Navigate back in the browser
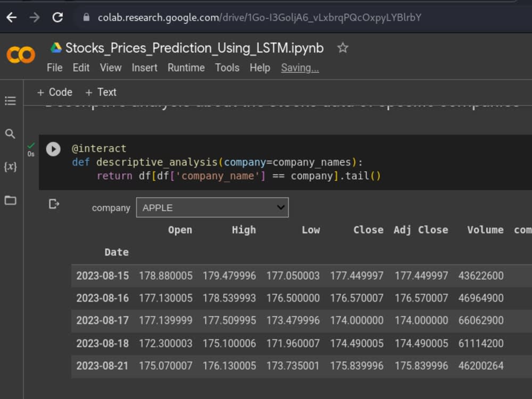The width and height of the screenshot is (532, 399). 12,17
